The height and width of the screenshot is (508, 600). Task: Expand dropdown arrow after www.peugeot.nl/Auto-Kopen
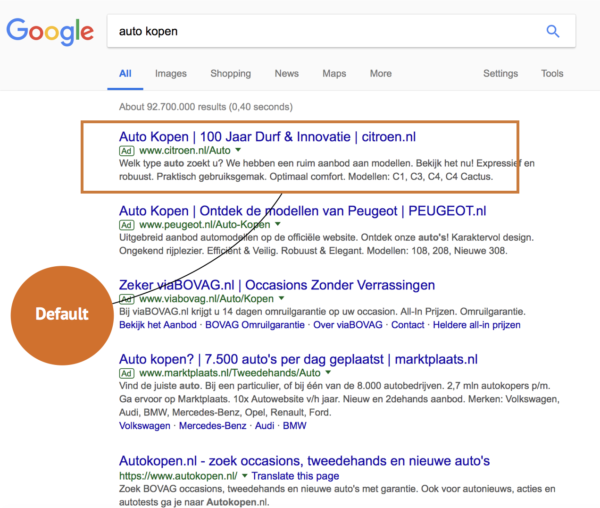coord(278,224)
